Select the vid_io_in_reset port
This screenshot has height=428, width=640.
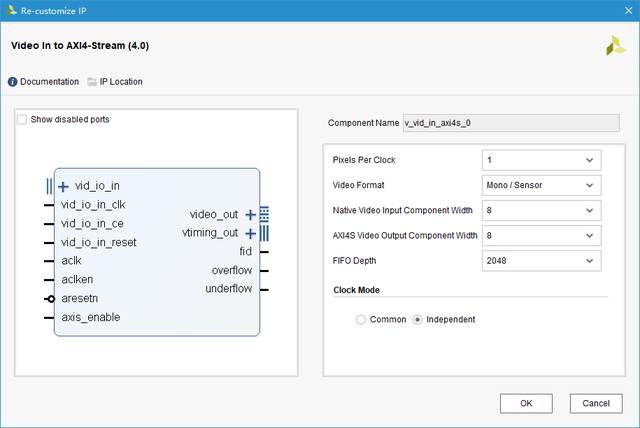99,242
